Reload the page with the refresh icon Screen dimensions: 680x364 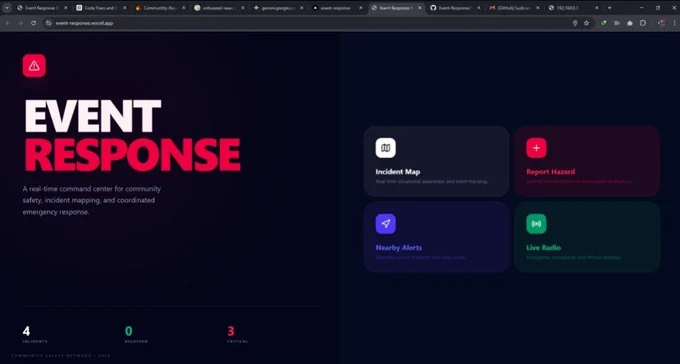pos(33,23)
